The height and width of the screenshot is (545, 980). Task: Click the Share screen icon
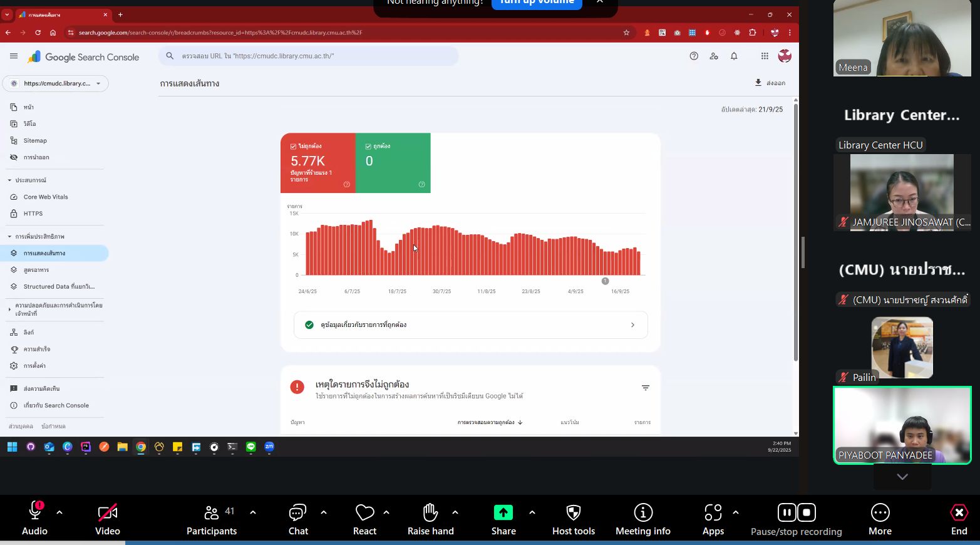[503, 513]
